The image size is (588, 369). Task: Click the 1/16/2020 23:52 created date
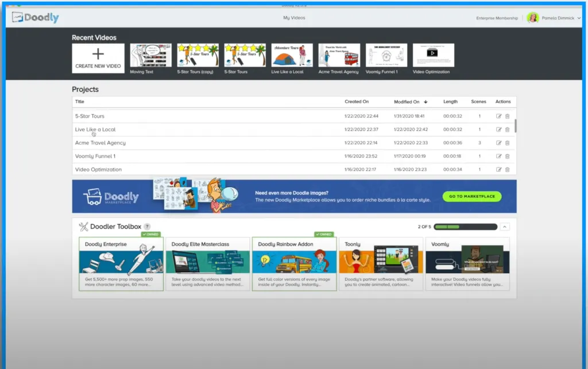pos(361,156)
